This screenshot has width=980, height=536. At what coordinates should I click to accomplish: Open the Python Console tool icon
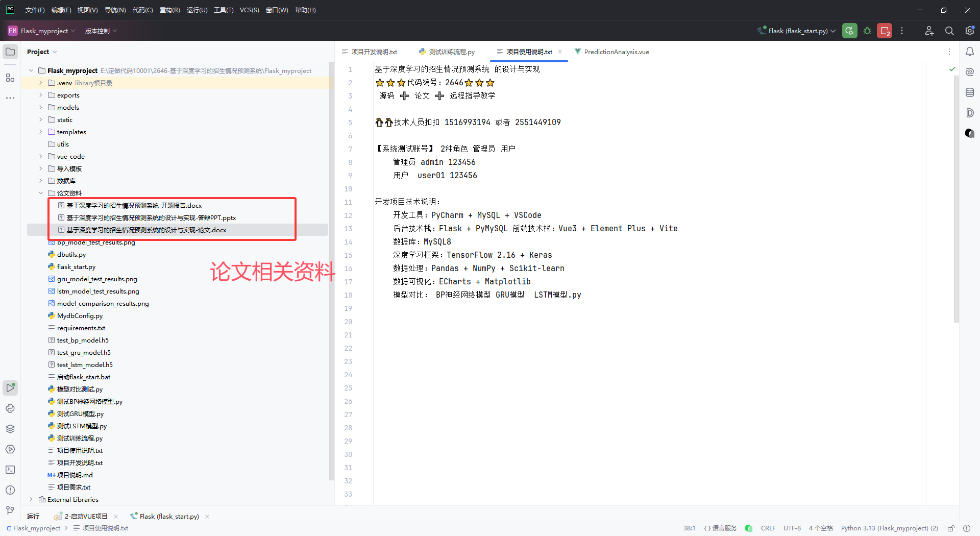10,408
